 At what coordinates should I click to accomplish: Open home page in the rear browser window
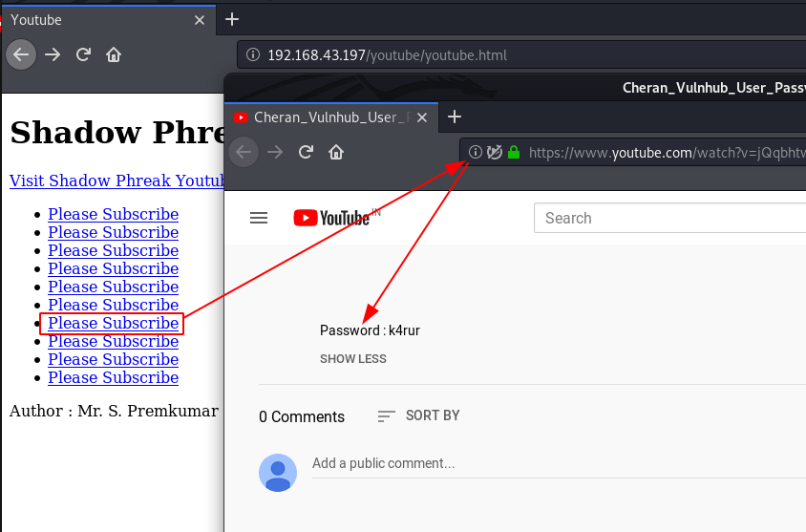point(114,54)
